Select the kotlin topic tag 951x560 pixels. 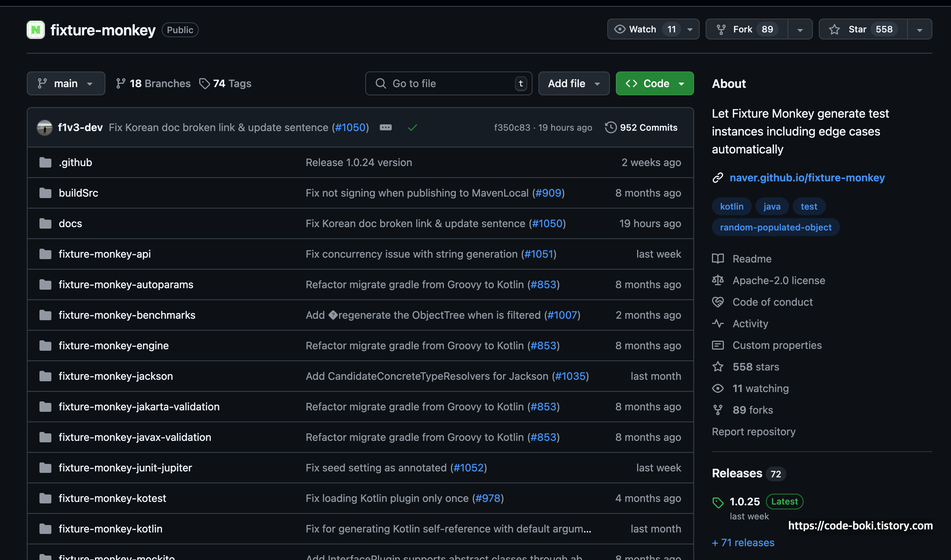(x=731, y=206)
